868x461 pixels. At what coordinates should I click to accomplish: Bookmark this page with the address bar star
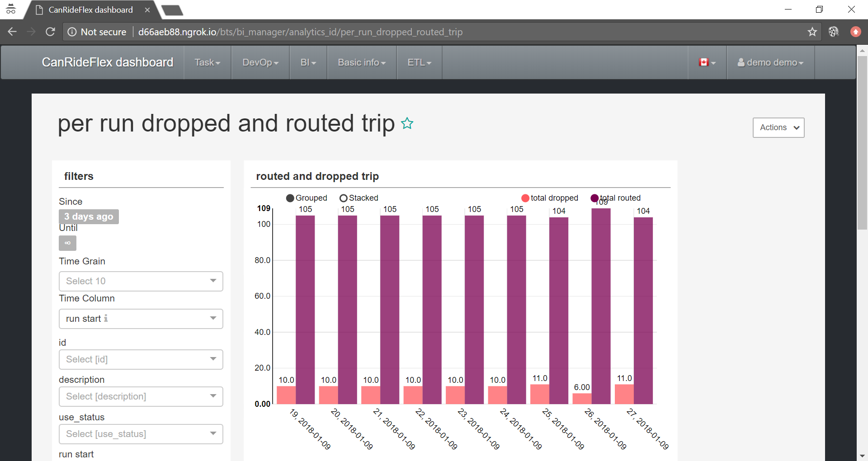click(x=812, y=32)
